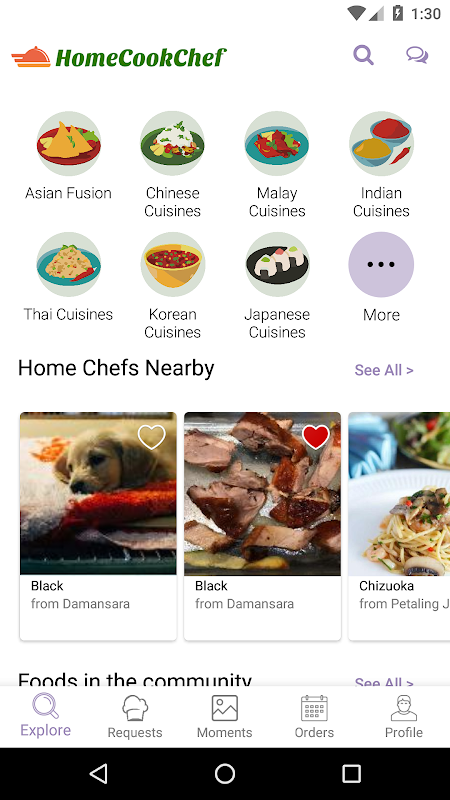Favorite the puppy photo chef card

pos(152,437)
